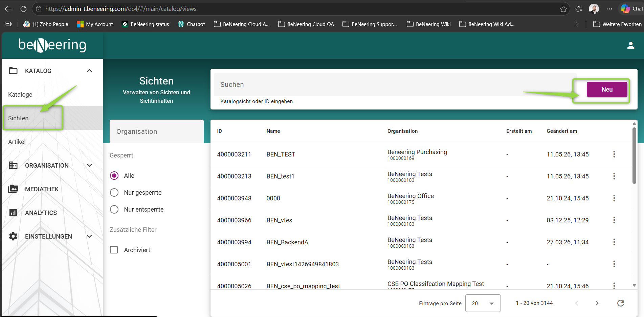Viewport: 644px width, 317px height.
Task: Expand the EINSTELLUNGEN menu section
Action: coord(89,236)
